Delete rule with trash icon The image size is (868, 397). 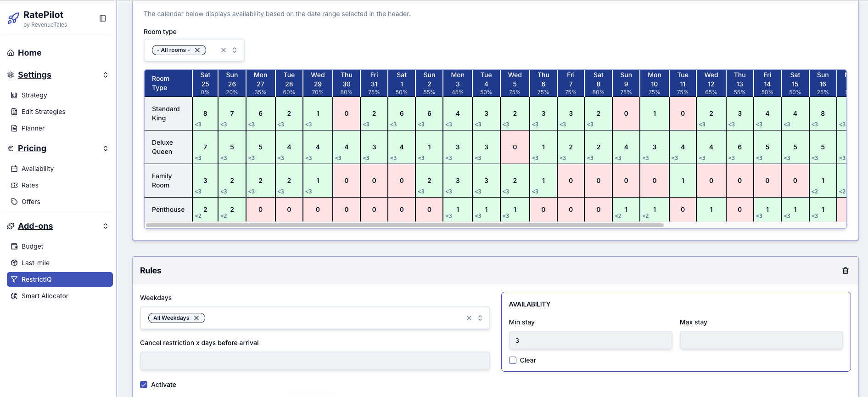(x=845, y=271)
